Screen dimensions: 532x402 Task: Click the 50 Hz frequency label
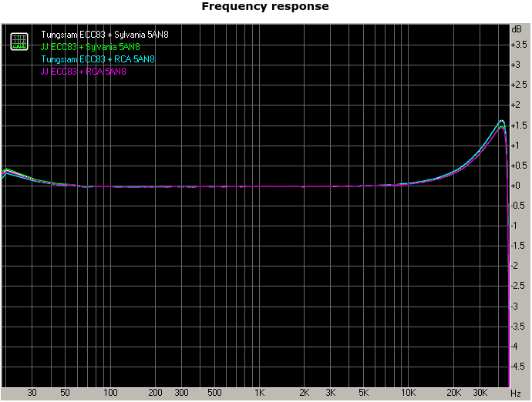pos(65,393)
